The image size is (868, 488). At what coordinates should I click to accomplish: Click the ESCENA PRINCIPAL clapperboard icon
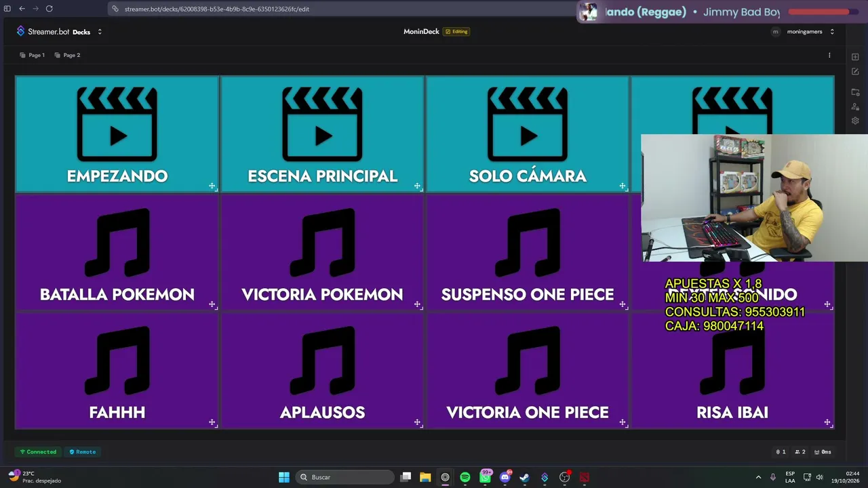coord(322,124)
